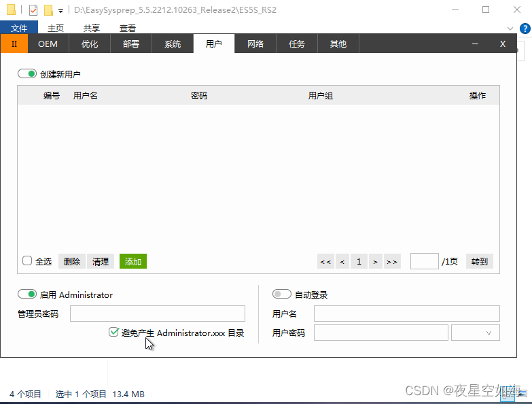This screenshot has height=404, width=532.
Task: Click the new folder quick access icon
Action: (x=48, y=10)
